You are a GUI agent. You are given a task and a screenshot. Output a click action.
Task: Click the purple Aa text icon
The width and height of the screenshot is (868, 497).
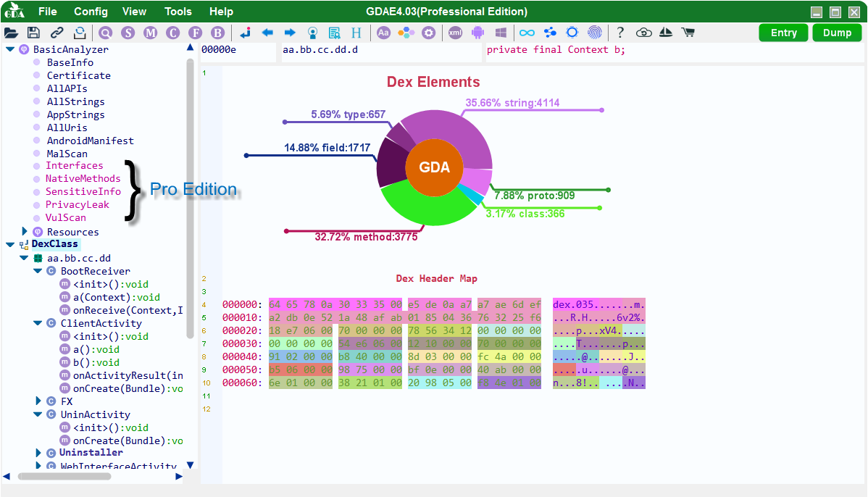(383, 33)
